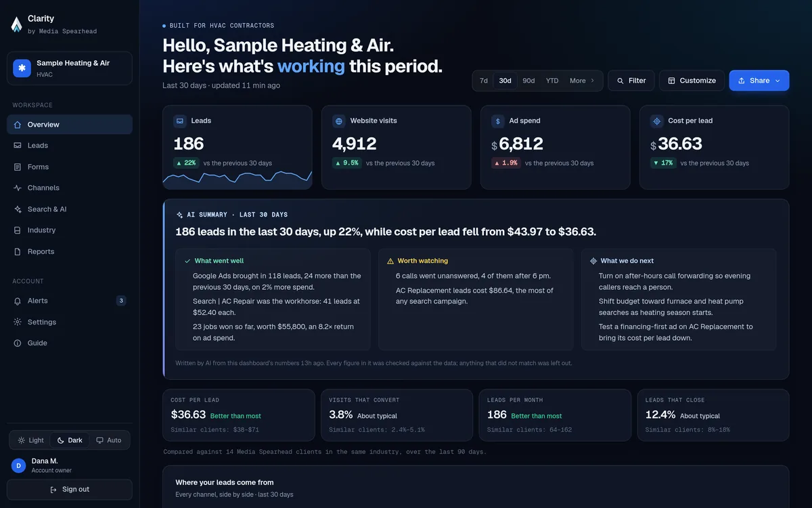Click the Channels pulse icon in sidebar

click(x=18, y=188)
